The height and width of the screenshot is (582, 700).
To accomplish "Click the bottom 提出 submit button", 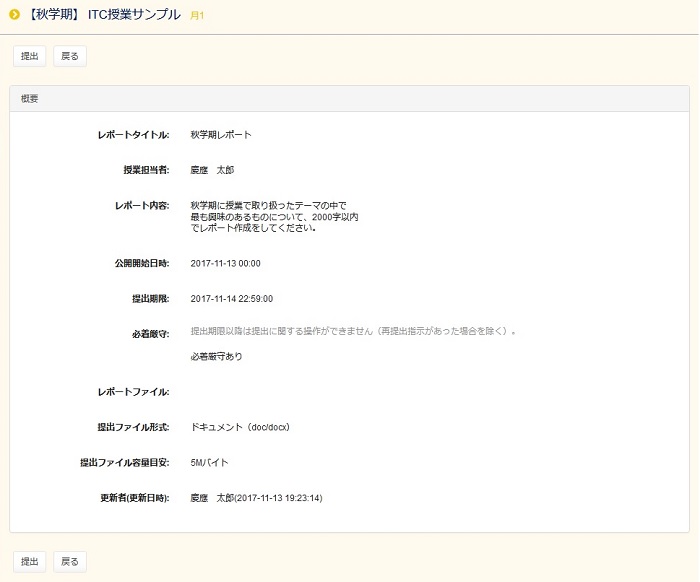I will pos(29,561).
